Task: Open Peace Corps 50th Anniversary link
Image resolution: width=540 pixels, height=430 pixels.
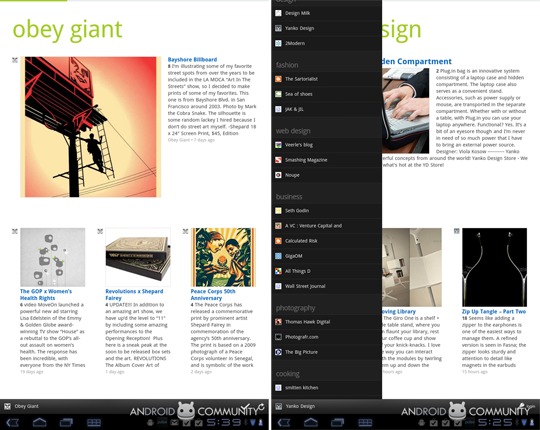Action: (x=213, y=295)
